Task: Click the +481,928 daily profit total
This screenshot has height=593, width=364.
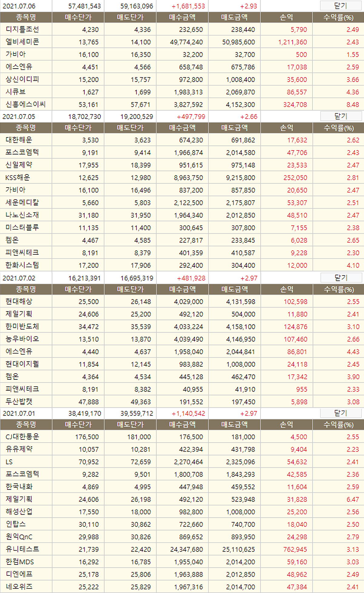Action: point(191,278)
